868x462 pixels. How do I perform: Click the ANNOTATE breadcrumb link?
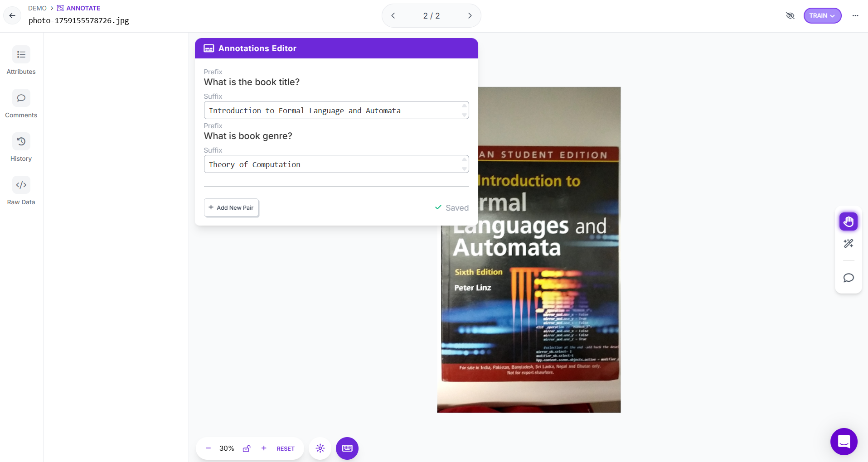click(79, 8)
